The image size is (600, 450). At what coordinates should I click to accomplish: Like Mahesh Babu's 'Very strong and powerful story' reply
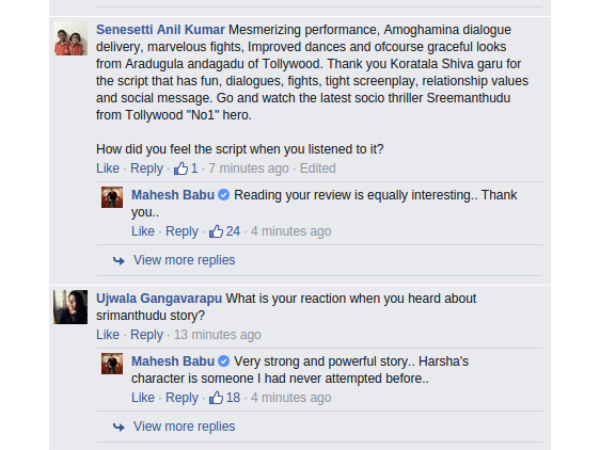point(143,397)
